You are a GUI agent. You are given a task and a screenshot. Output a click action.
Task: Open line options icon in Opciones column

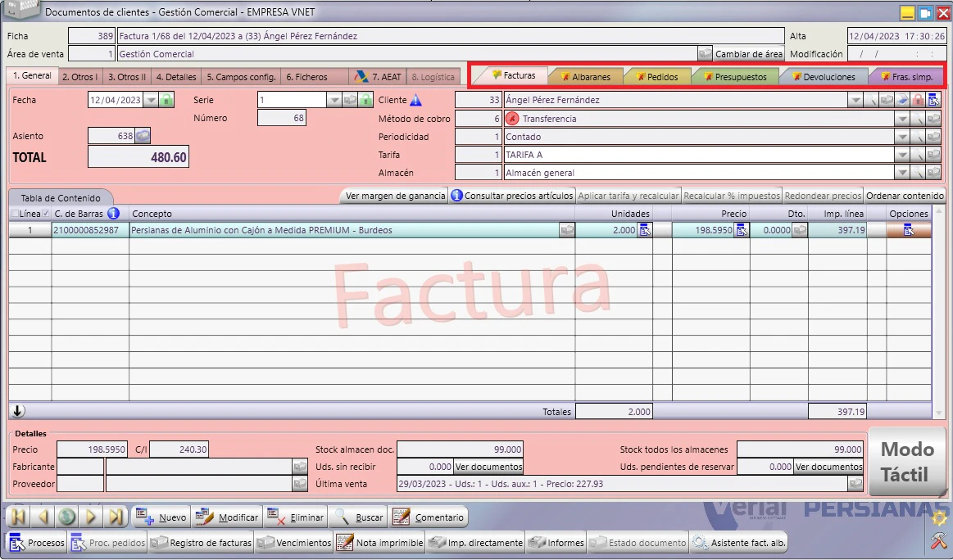pos(909,230)
